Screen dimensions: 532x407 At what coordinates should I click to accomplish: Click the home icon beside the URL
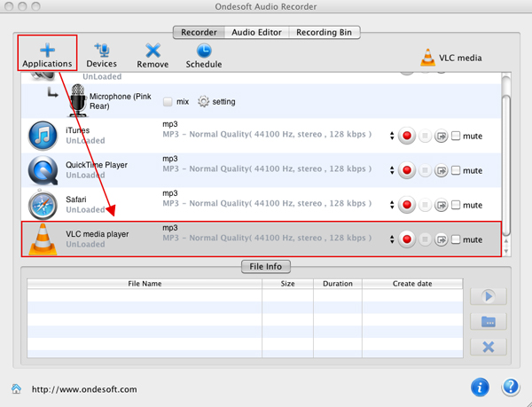16,388
